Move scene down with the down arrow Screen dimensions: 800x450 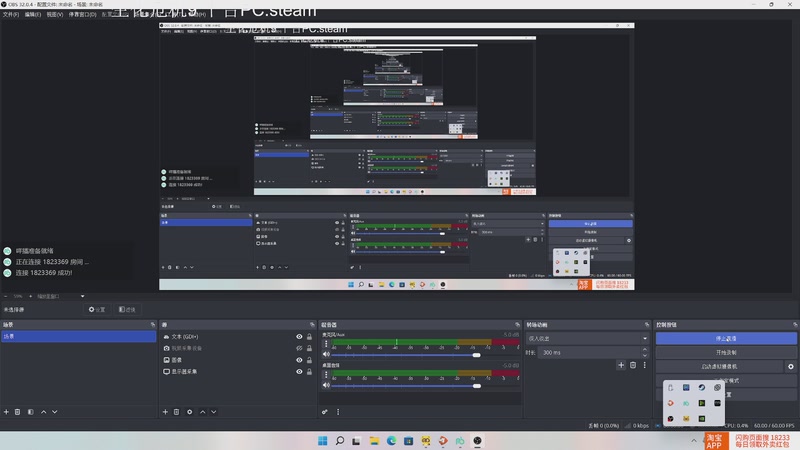pyautogui.click(x=55, y=412)
